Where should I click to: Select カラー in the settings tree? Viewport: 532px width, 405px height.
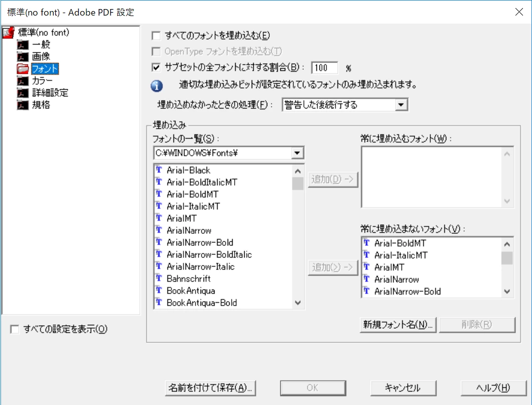[x=43, y=81]
